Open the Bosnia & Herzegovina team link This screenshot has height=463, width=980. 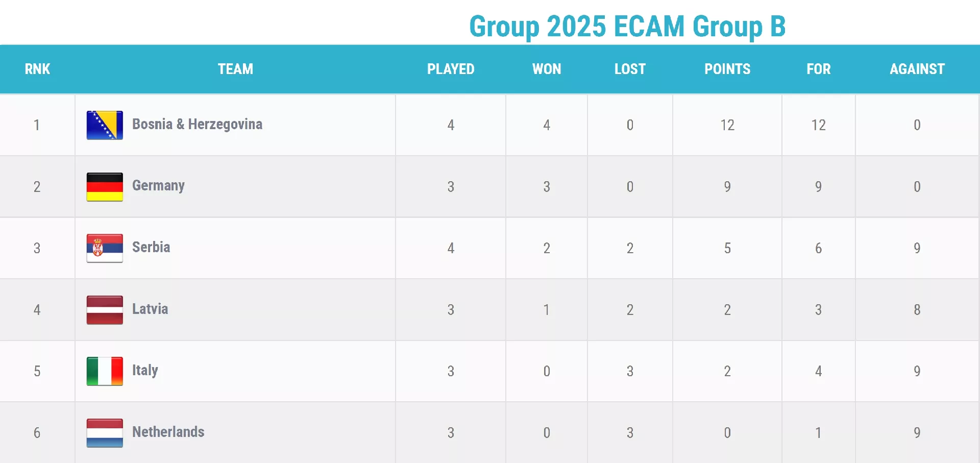pos(197,124)
